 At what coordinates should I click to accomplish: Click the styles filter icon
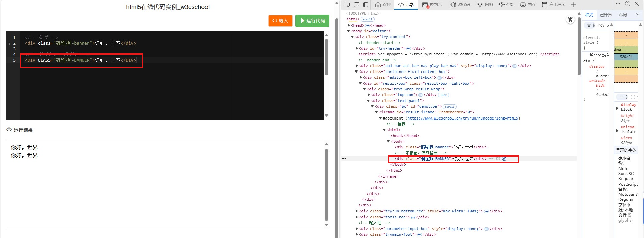click(589, 25)
